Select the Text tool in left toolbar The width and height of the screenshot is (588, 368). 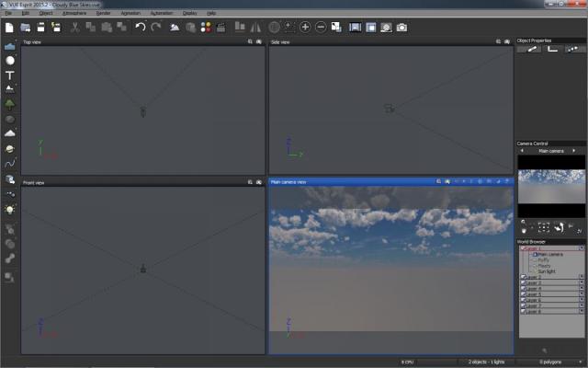[x=10, y=75]
